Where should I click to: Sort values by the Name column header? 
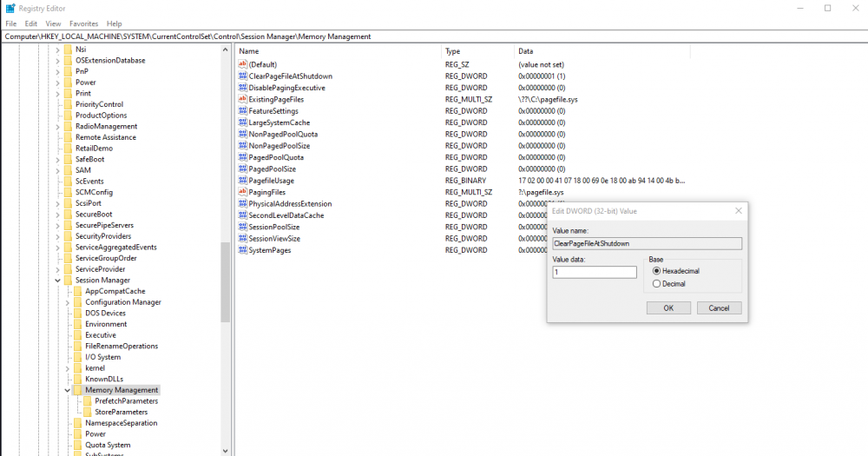pyautogui.click(x=339, y=51)
